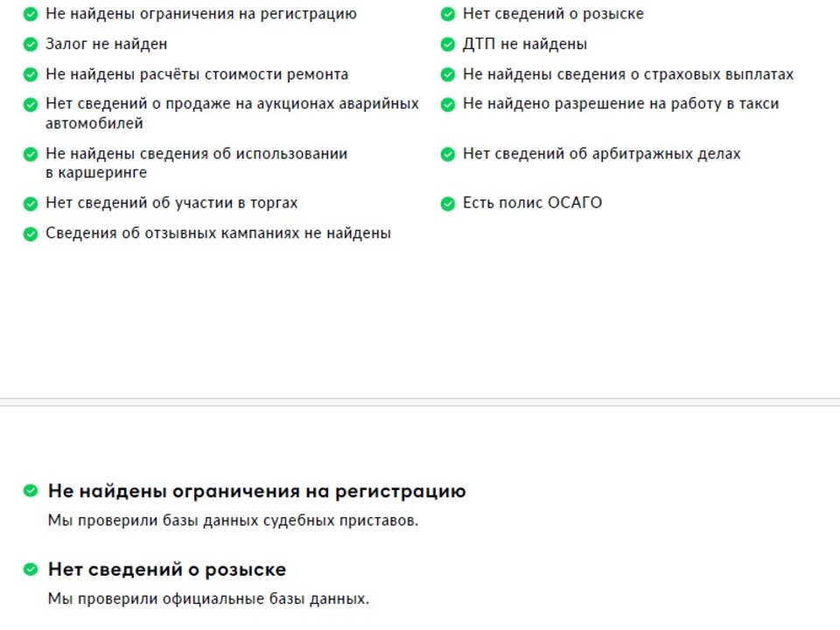Click check icon beside bold 'Нет сведений о розыске' heading
The height and width of the screenshot is (630, 840).
[31, 570]
